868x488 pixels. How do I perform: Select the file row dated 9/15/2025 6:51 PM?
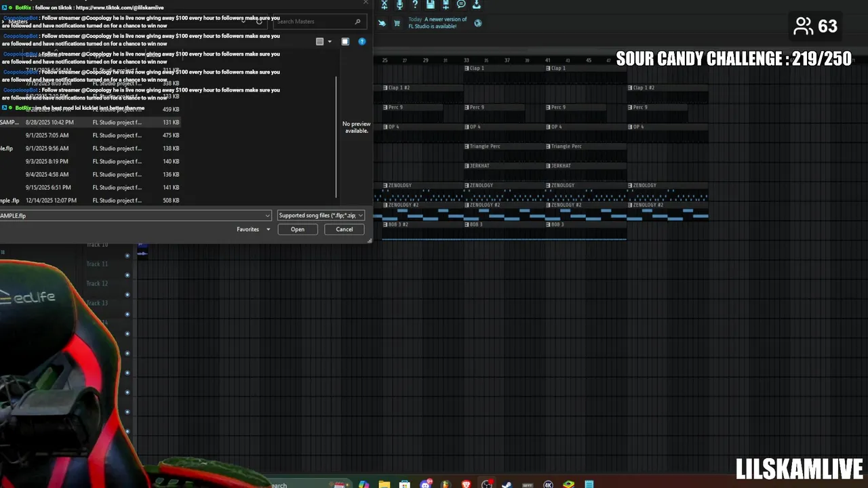click(x=90, y=188)
